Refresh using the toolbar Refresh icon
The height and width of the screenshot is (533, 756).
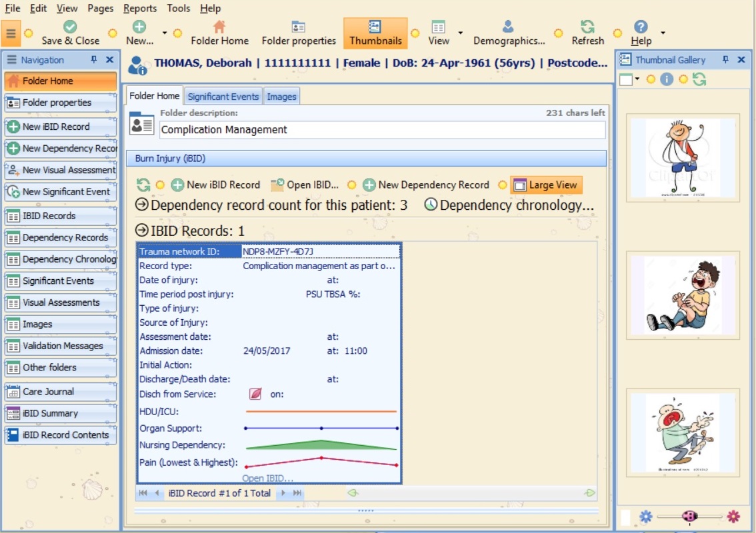point(587,27)
